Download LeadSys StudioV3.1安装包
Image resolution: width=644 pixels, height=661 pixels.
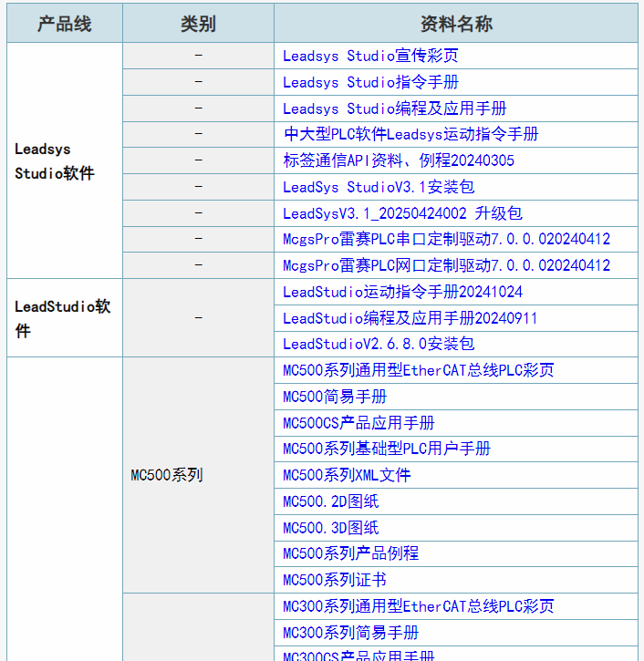(x=379, y=187)
